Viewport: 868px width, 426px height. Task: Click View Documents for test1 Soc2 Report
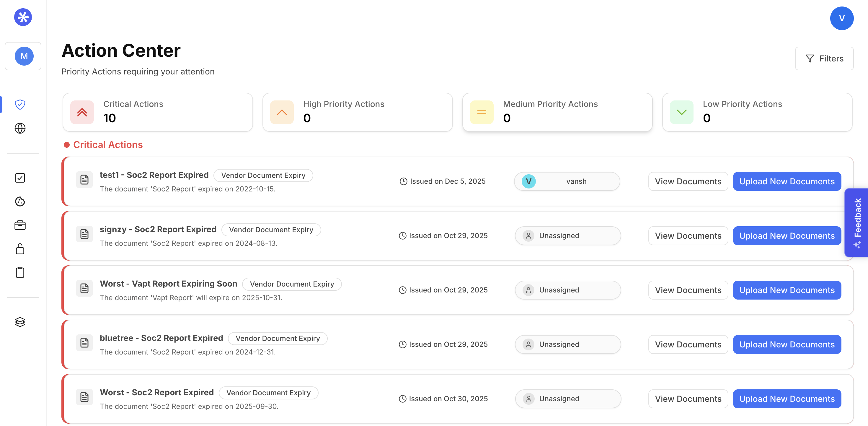(x=688, y=181)
